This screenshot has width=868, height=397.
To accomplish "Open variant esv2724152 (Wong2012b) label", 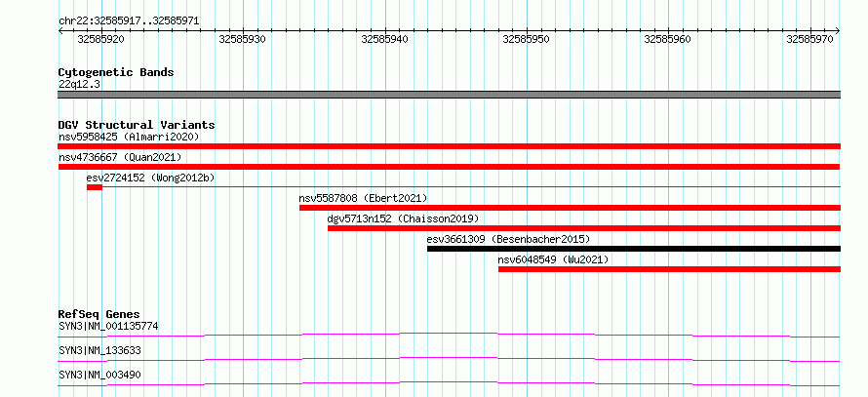I will pyautogui.click(x=150, y=178).
